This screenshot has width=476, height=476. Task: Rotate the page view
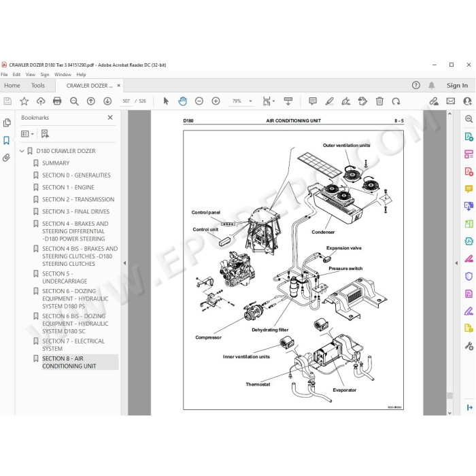396,101
